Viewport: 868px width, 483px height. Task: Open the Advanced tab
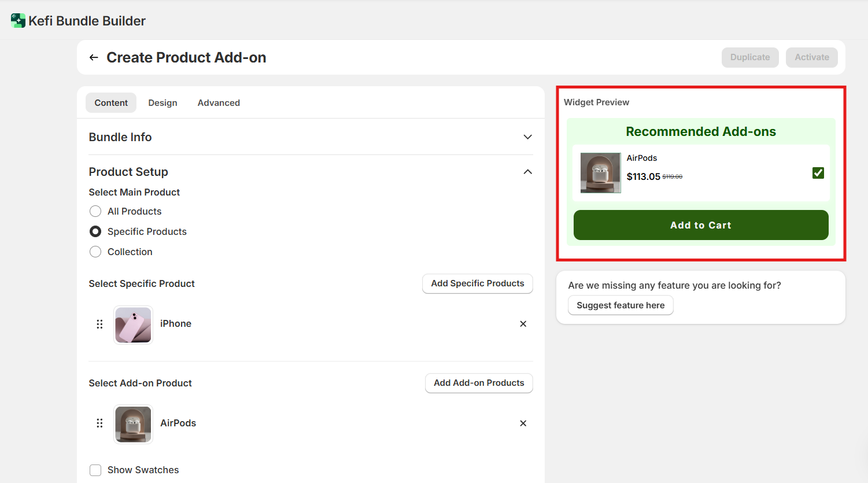point(219,103)
